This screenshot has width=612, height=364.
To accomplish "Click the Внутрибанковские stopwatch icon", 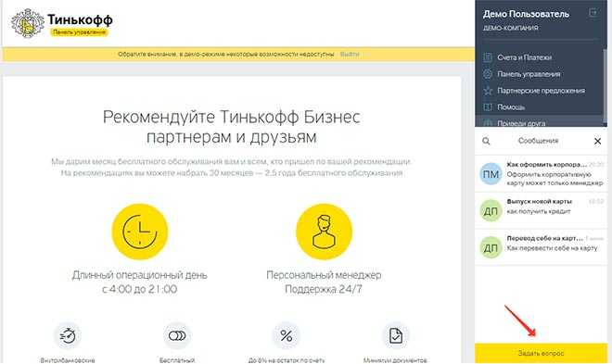I will click(68, 335).
